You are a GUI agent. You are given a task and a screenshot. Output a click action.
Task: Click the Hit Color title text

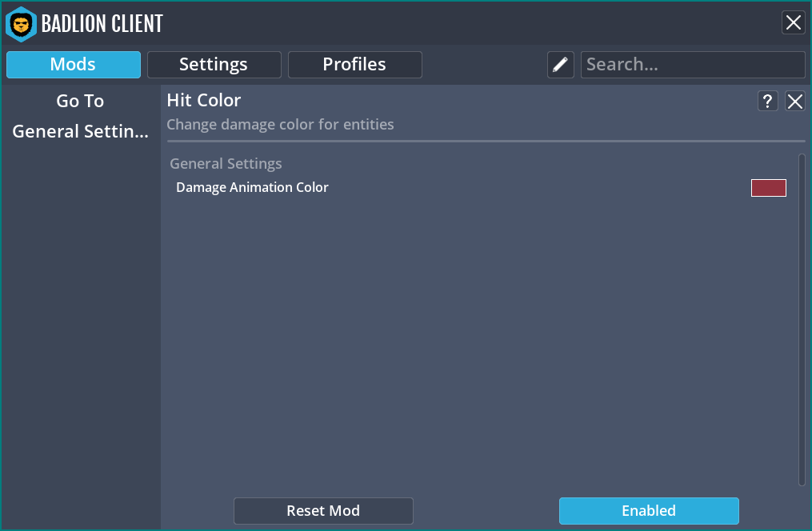point(203,101)
